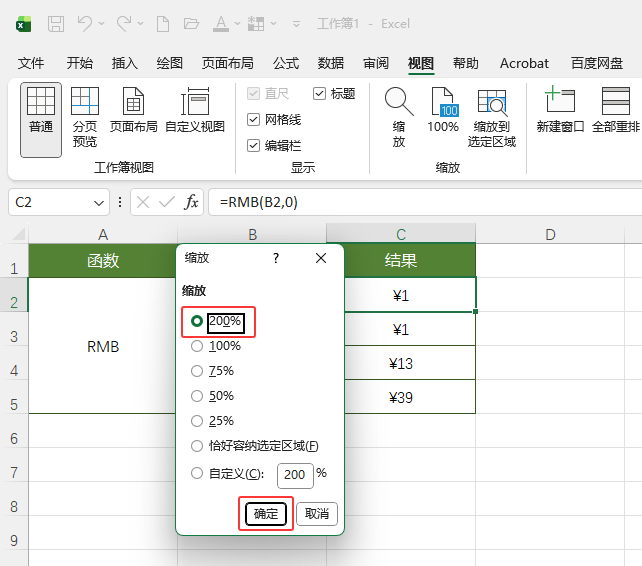Click the custom zoom percent field
This screenshot has width=642, height=566.
point(295,475)
